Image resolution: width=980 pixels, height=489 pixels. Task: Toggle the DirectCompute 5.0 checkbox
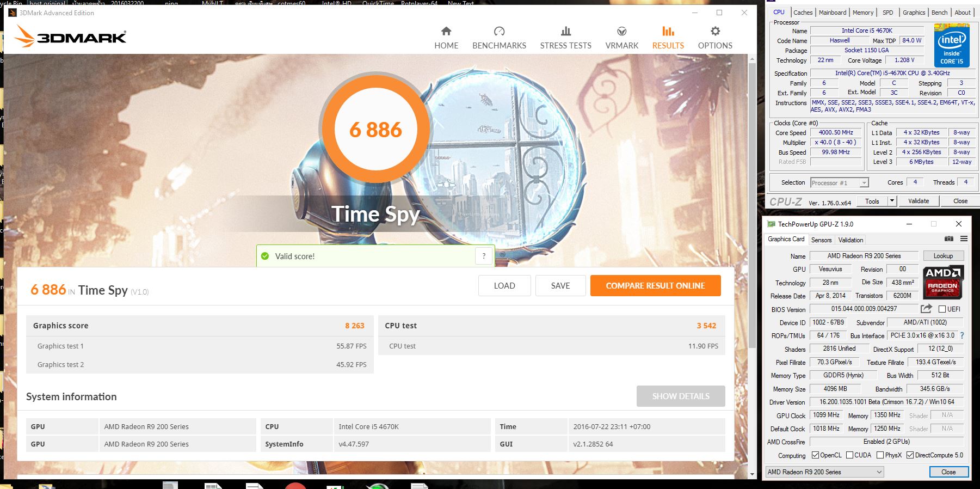(x=910, y=455)
